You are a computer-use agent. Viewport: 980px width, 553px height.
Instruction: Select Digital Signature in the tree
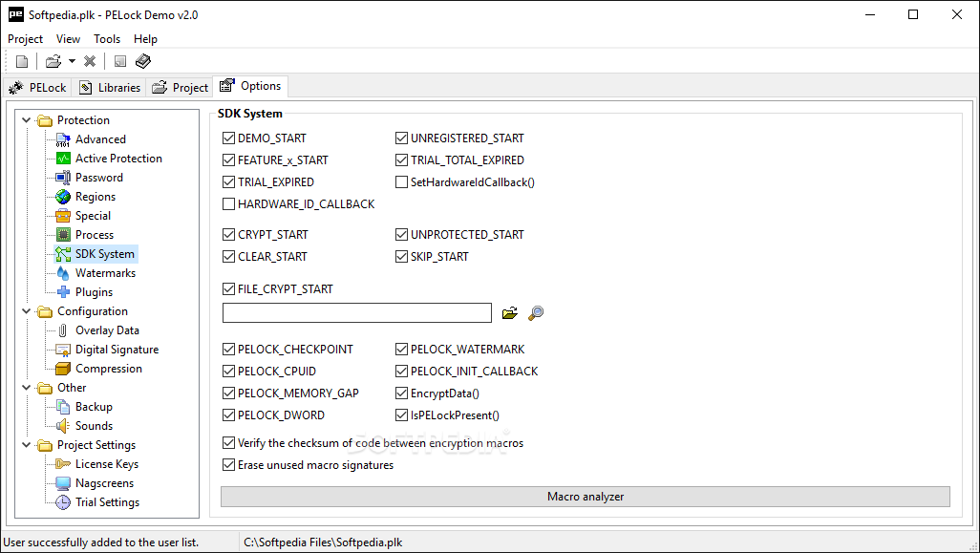pyautogui.click(x=117, y=350)
